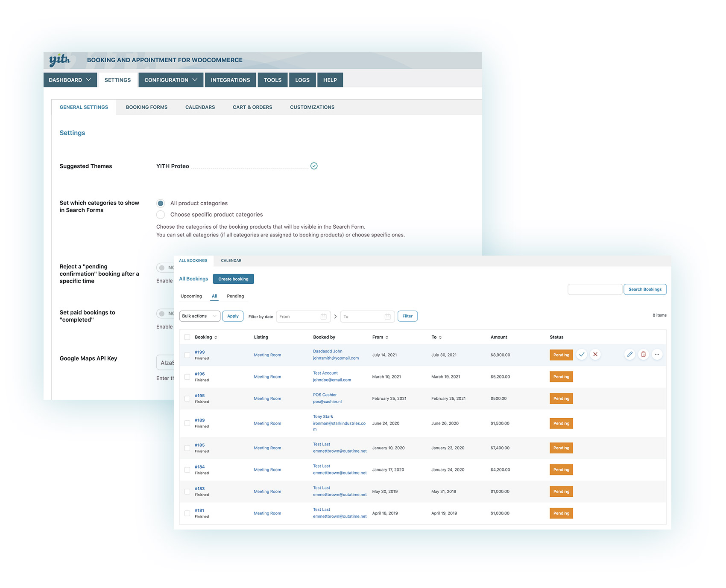Toggle set paid bookings to completed switch
This screenshot has height=588, width=726.
[x=165, y=314]
